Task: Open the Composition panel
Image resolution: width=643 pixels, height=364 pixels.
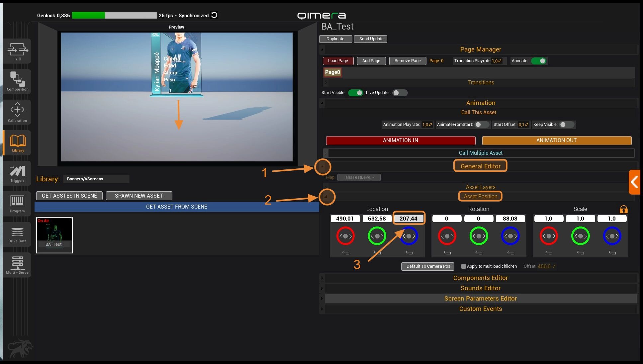Action: 17,81
